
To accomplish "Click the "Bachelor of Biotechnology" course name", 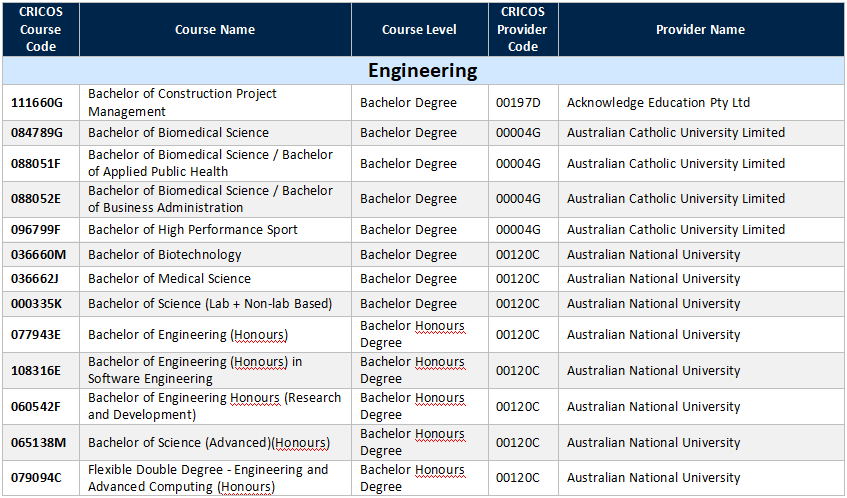I will 165,255.
